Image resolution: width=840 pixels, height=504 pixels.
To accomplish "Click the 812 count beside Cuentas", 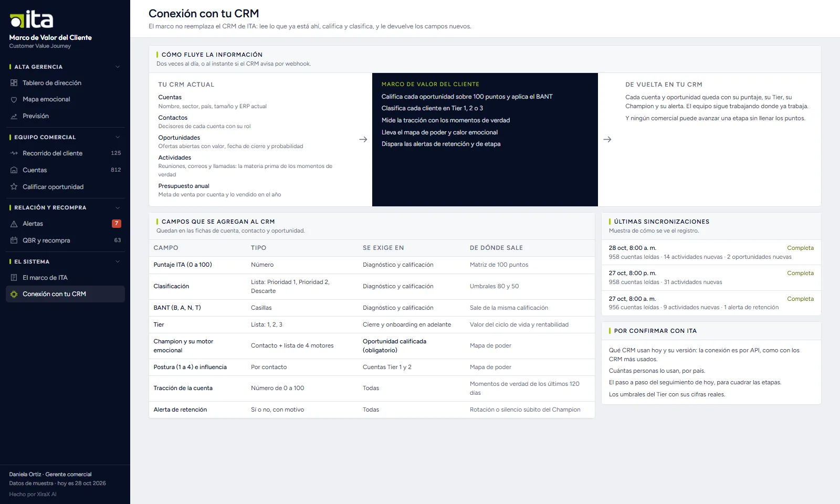I will click(116, 170).
